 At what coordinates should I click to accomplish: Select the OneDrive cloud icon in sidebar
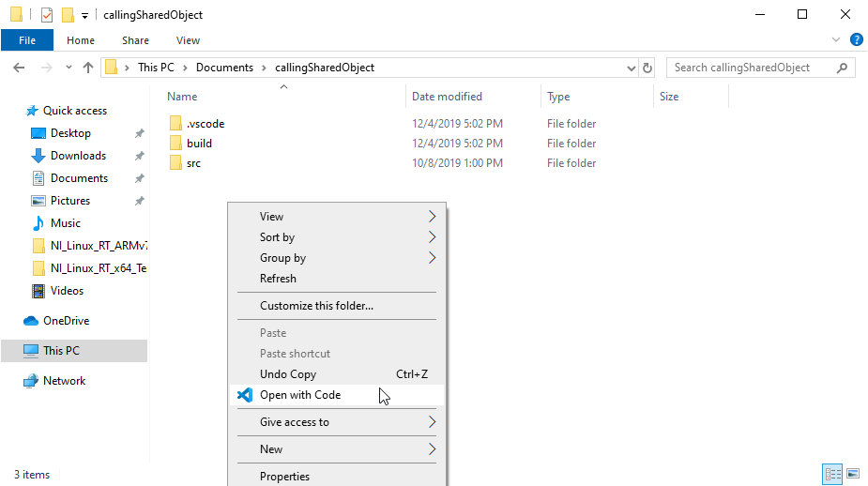point(31,321)
